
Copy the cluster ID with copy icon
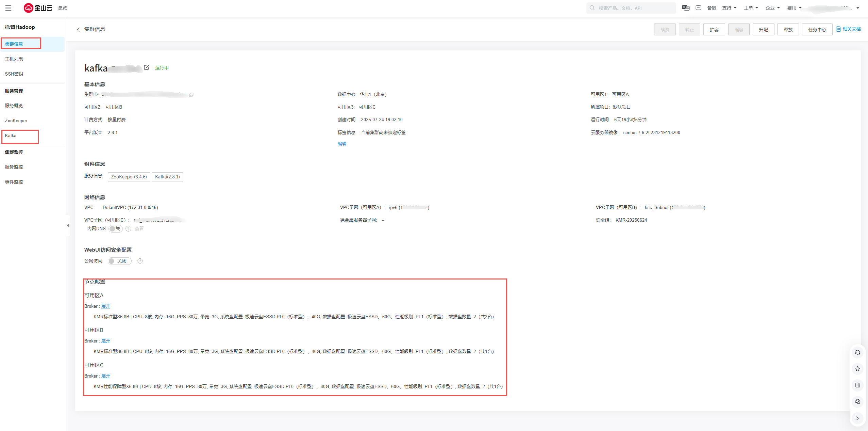191,95
